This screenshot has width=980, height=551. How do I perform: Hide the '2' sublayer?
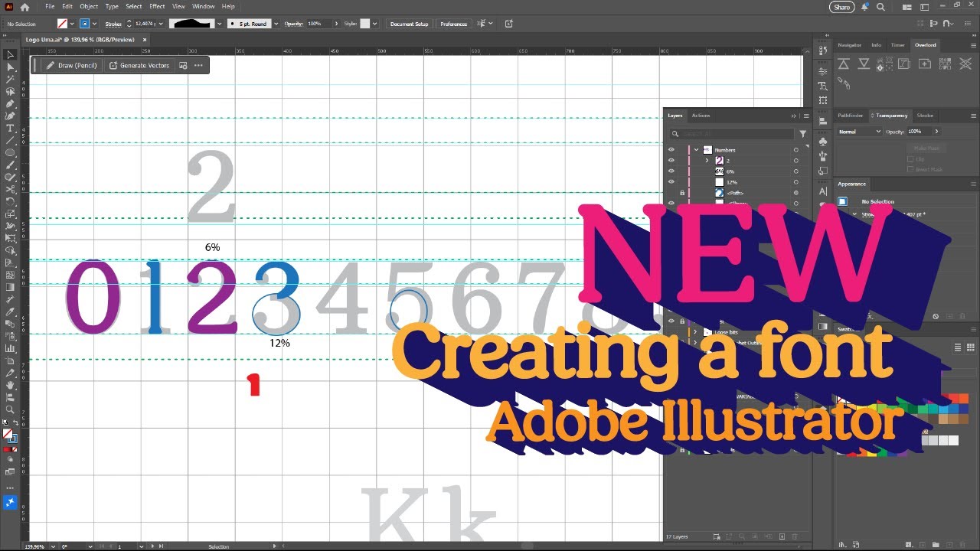[671, 161]
